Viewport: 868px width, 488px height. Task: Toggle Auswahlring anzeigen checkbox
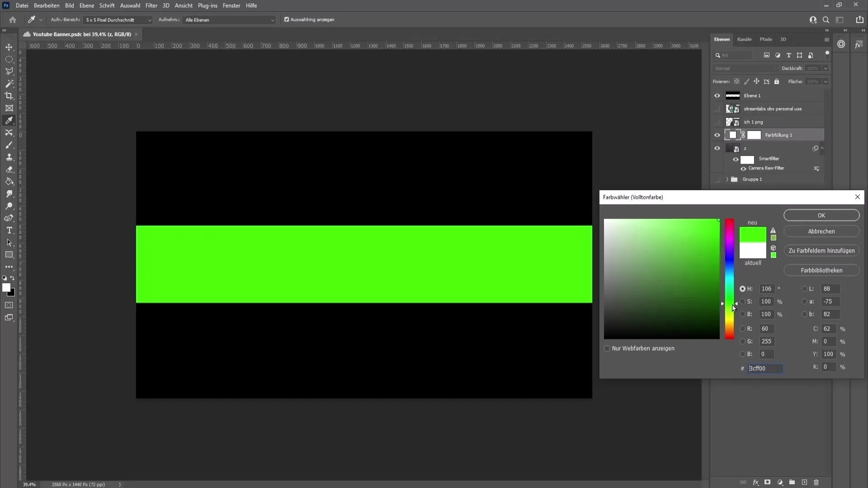(287, 19)
